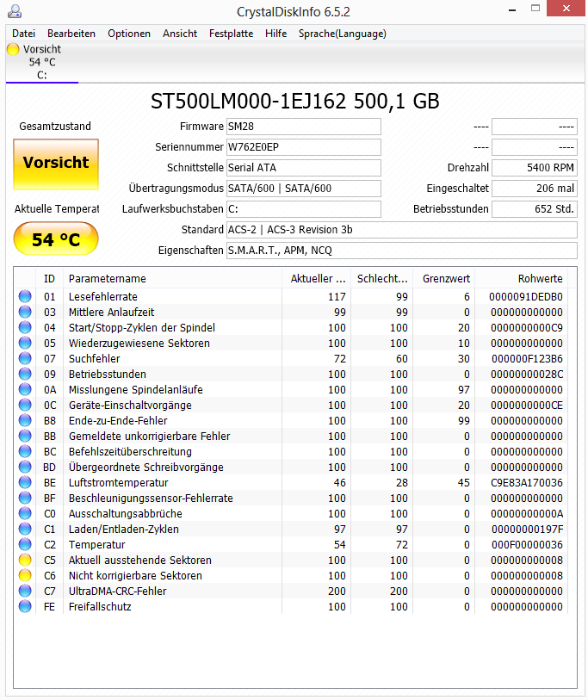Click the Eingeschaltet field 206 mal

535,188
